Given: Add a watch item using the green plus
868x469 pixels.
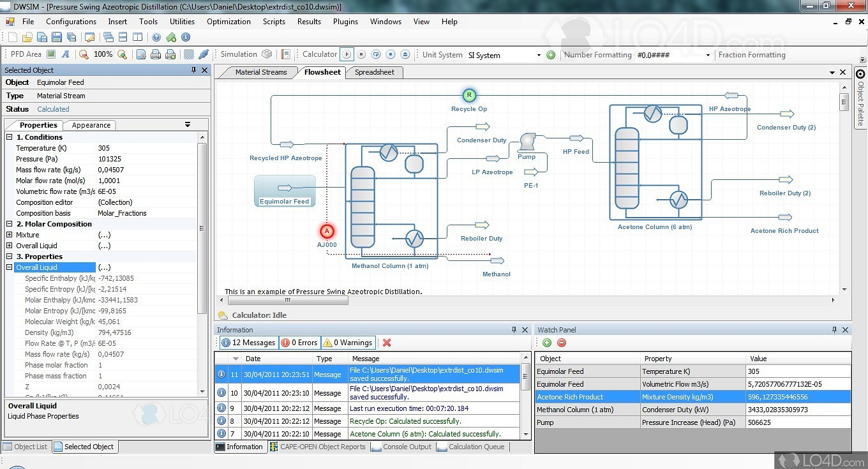Looking at the screenshot, I should click(x=547, y=343).
